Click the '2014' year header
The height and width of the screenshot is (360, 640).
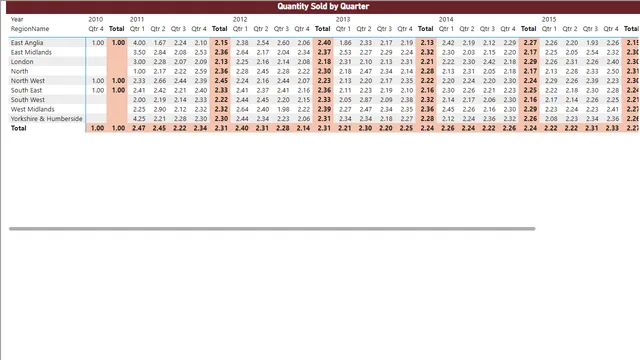click(446, 19)
